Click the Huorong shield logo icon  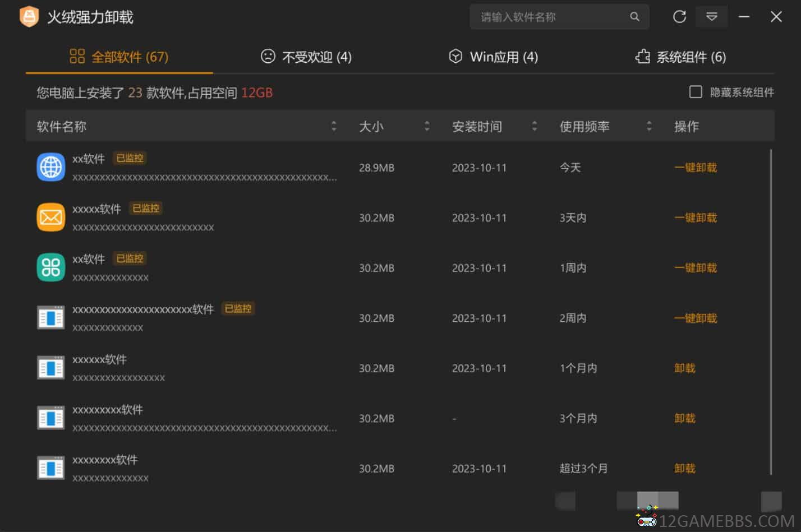(x=29, y=17)
